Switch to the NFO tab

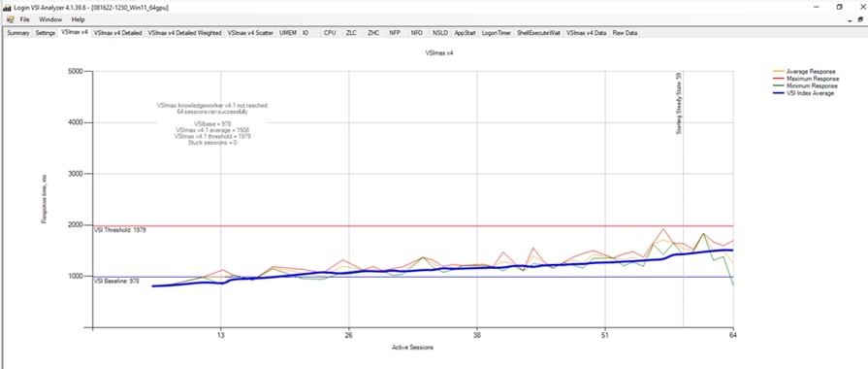point(417,33)
